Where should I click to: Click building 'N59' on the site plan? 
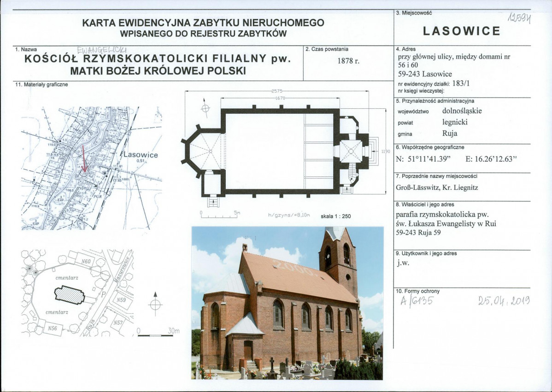click(122, 300)
